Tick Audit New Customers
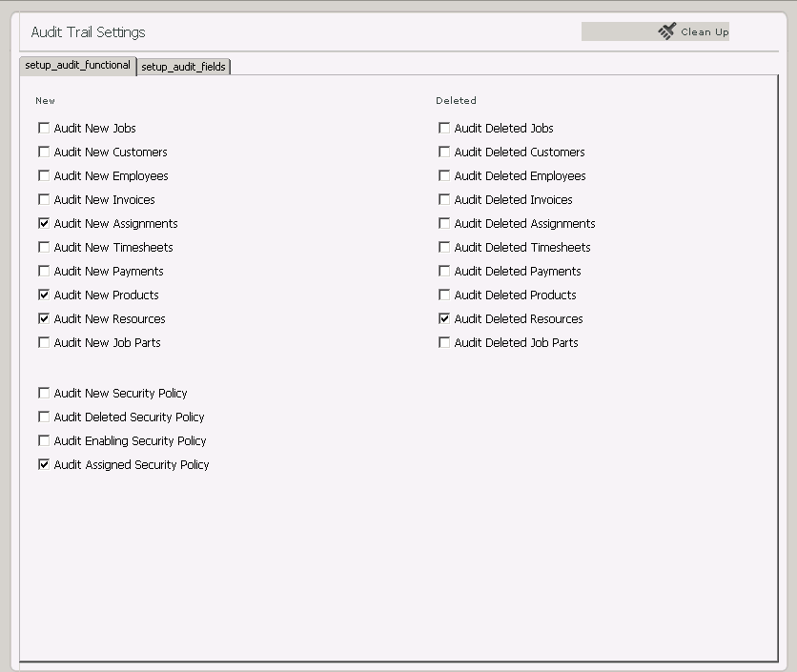797x672 pixels. coord(44,152)
